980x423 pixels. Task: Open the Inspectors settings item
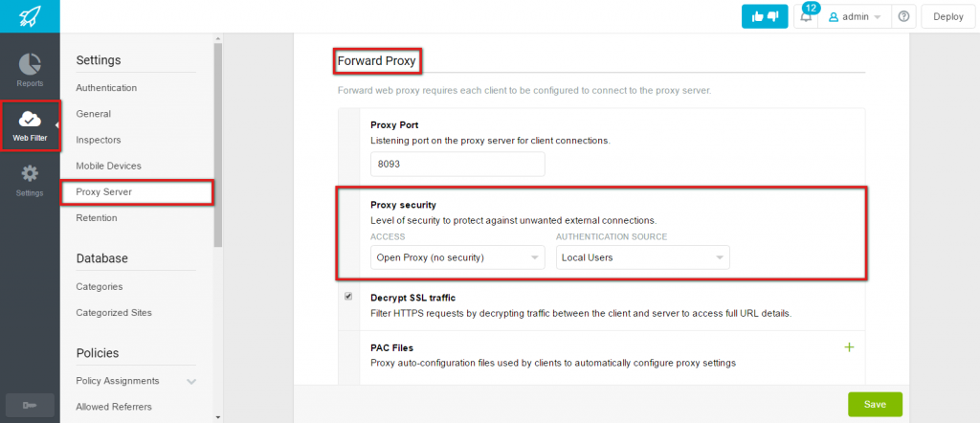[99, 140]
